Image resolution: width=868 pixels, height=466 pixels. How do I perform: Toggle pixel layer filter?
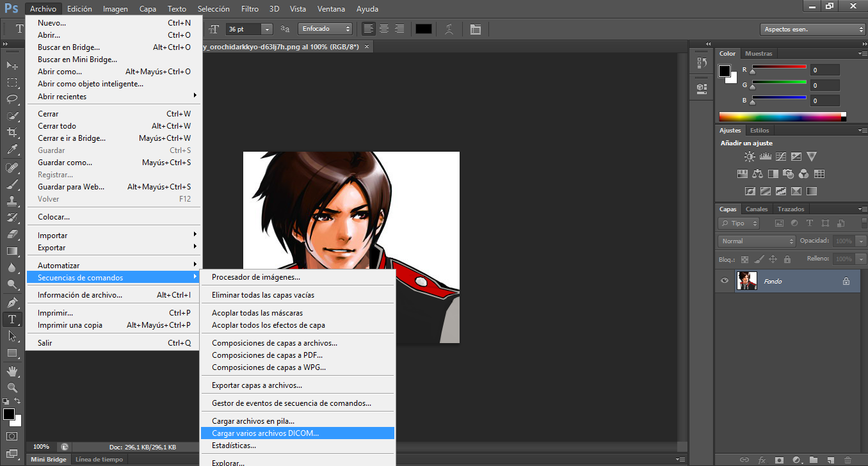point(779,223)
